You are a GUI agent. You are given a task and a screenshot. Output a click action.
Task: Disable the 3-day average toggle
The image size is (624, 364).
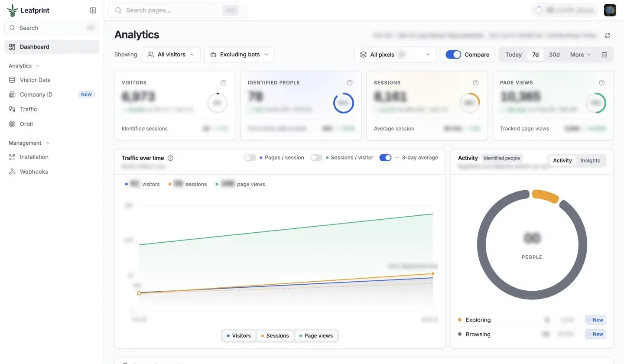point(385,158)
